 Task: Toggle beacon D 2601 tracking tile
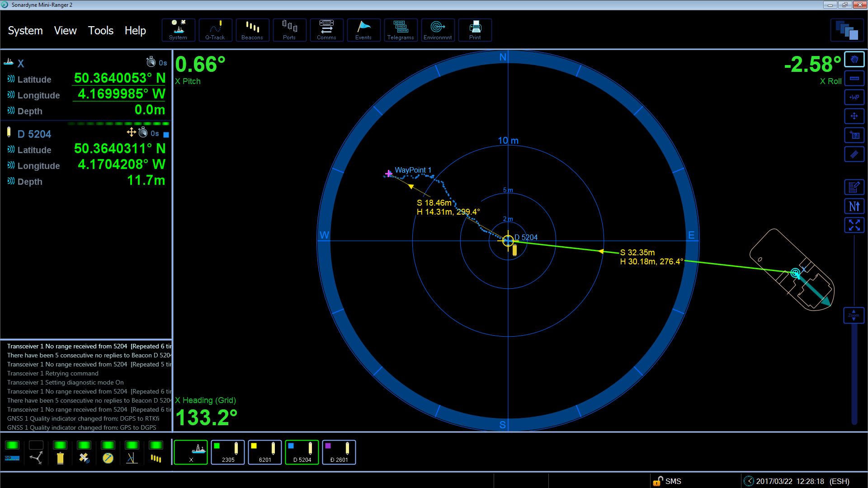point(339,452)
